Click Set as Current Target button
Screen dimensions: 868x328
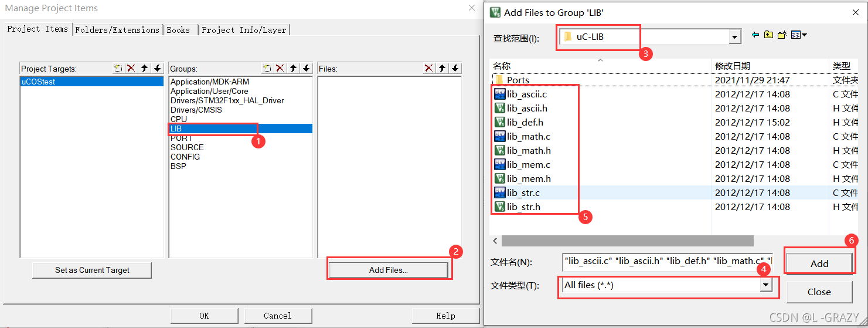coord(92,270)
